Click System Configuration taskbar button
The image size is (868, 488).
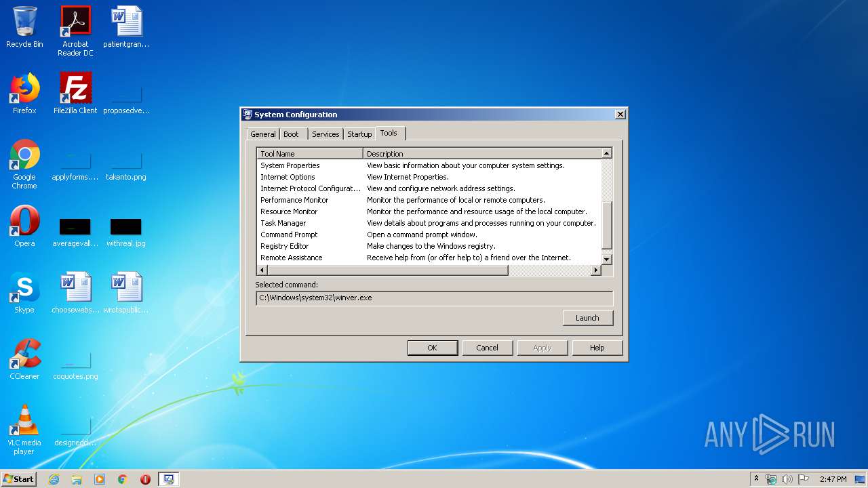169,479
